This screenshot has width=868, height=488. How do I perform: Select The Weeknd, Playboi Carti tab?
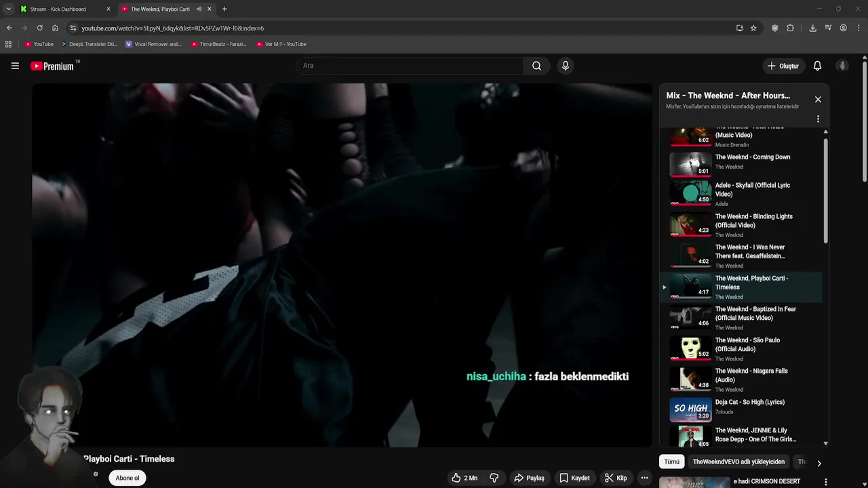(165, 9)
